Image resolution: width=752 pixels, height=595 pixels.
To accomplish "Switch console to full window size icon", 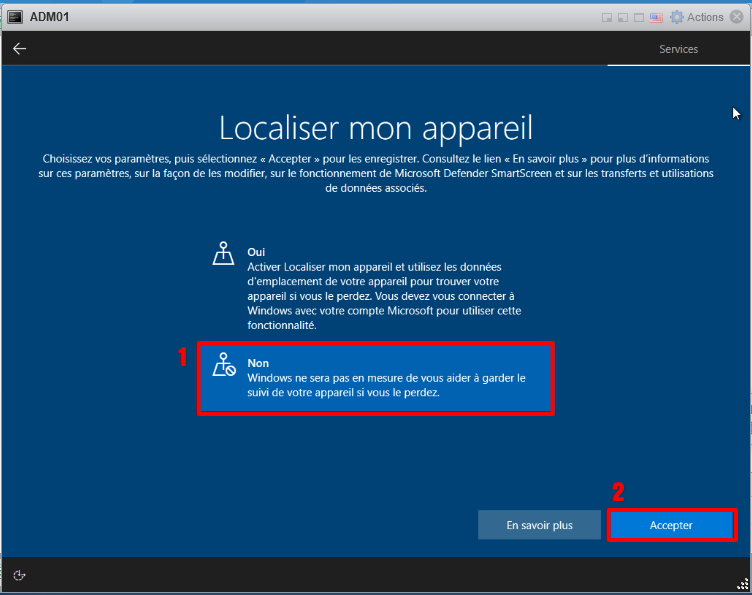I will point(640,17).
